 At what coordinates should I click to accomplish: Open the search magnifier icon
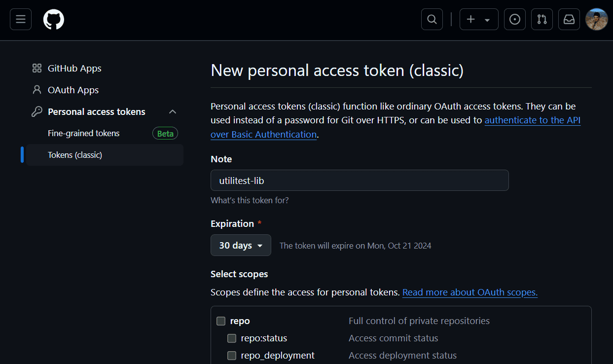click(432, 19)
